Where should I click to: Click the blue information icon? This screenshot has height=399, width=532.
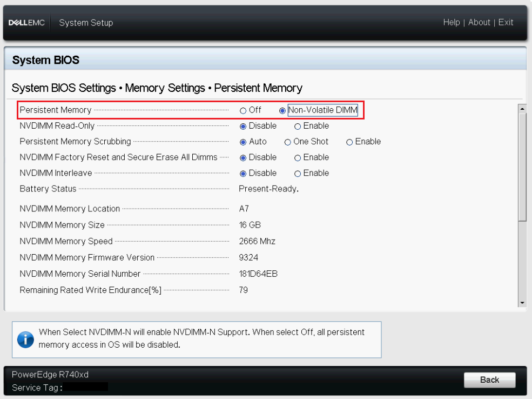click(25, 339)
